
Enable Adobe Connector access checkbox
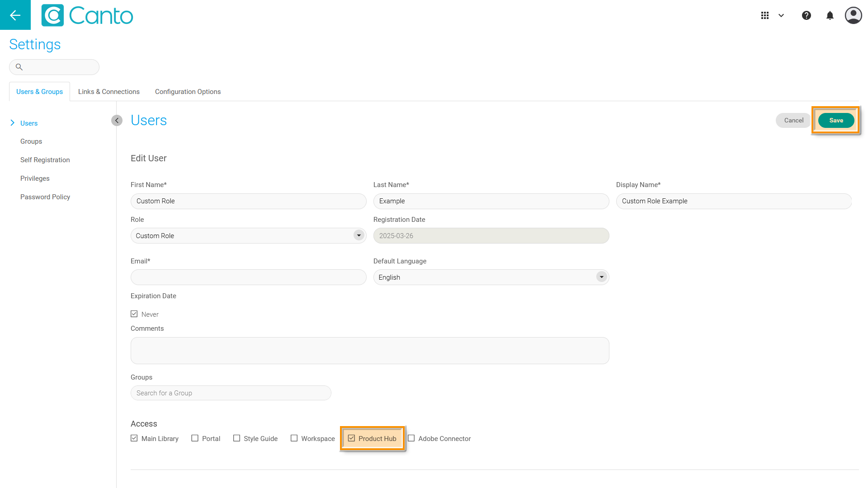pos(411,438)
